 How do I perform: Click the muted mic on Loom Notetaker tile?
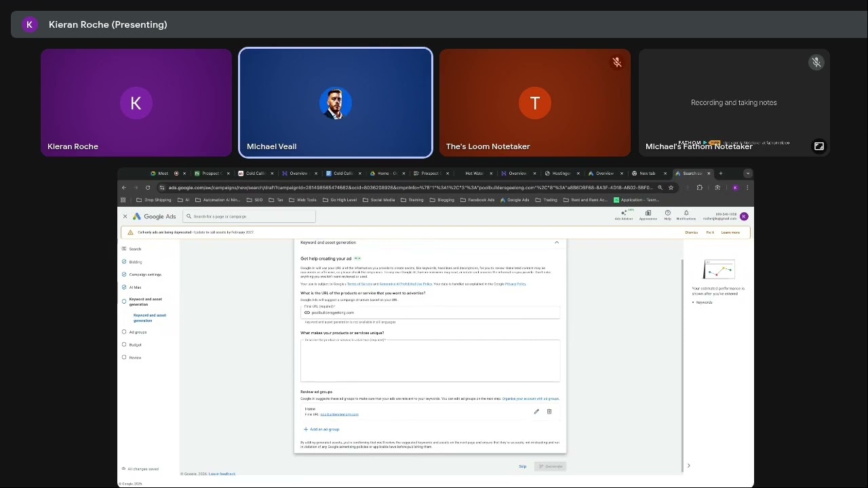(x=617, y=62)
